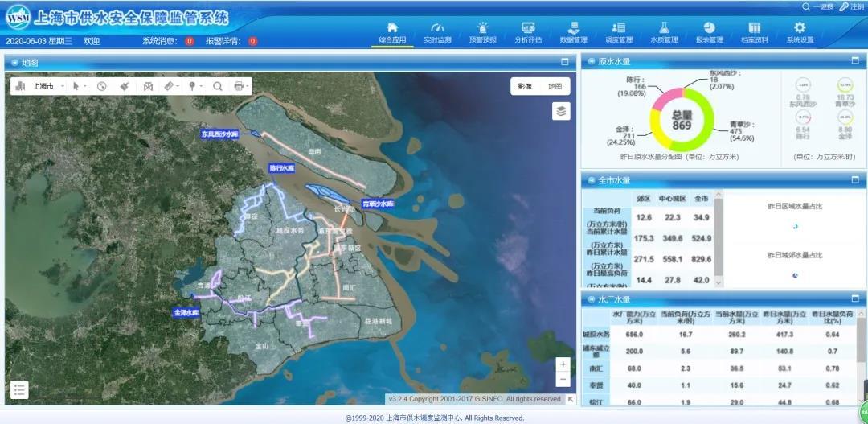868x424 pixels.
Task: Expand the ruler measure tool dropdown
Action: 171,86
